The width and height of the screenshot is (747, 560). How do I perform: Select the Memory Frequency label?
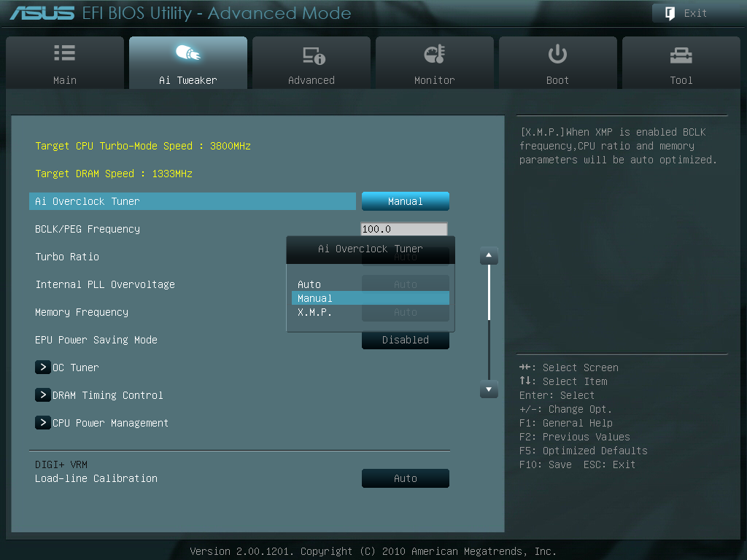coord(82,312)
